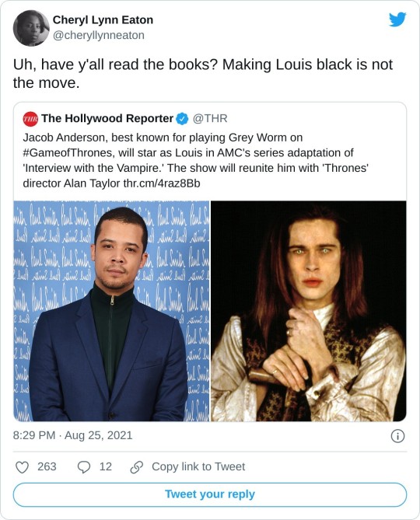Screen dimensions: 420x520
Task: Follow the thr.cm/4raz8Bb link
Action: 162,183
